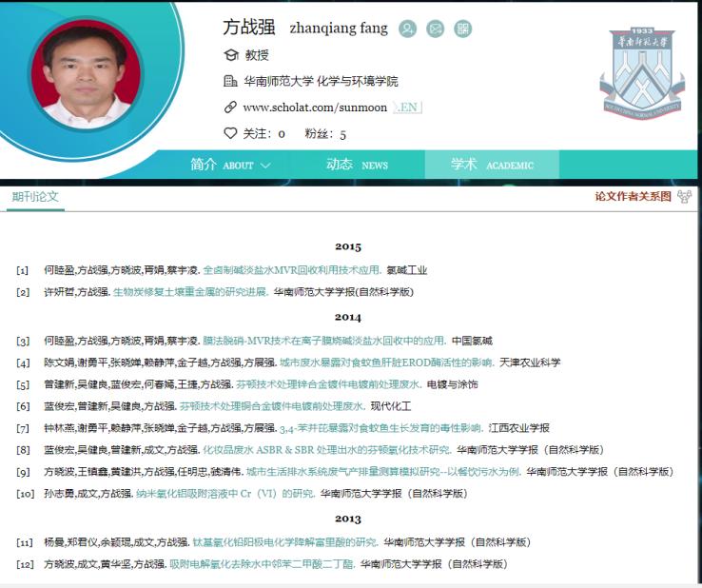This screenshot has width=702, height=588.
Task: Click the heart icon beside 关注
Action: click(x=229, y=133)
